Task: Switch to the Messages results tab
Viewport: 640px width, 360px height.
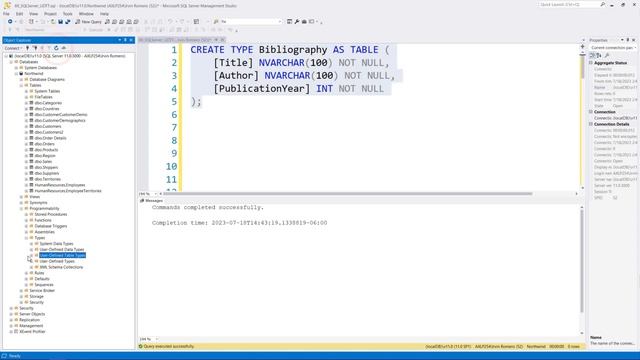Action: click(x=151, y=200)
